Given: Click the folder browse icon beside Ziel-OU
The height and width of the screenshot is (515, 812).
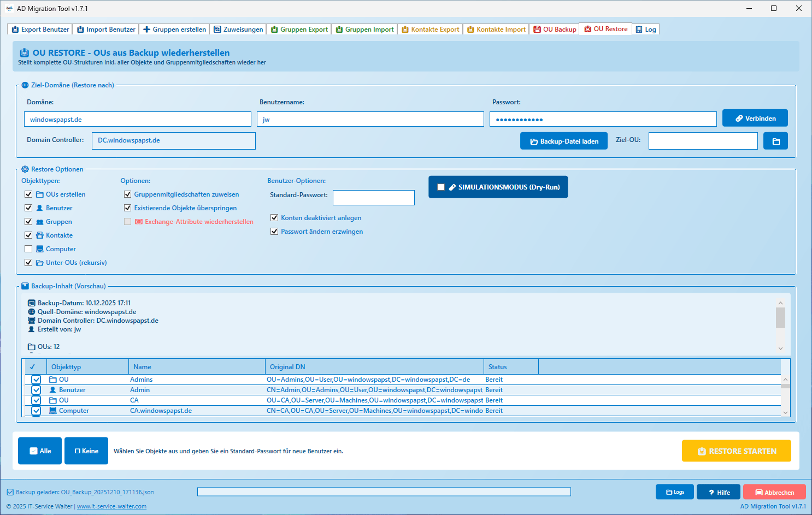Looking at the screenshot, I should pos(775,141).
